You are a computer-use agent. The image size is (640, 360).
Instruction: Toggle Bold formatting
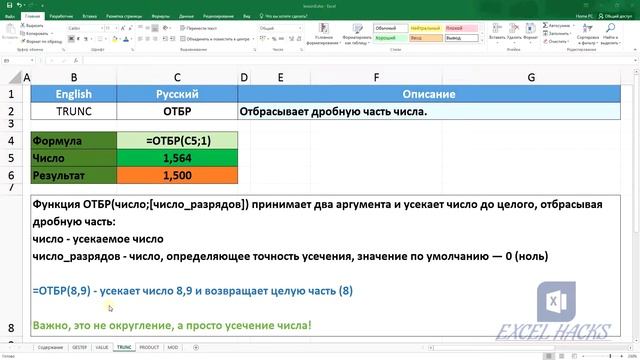tap(71, 39)
